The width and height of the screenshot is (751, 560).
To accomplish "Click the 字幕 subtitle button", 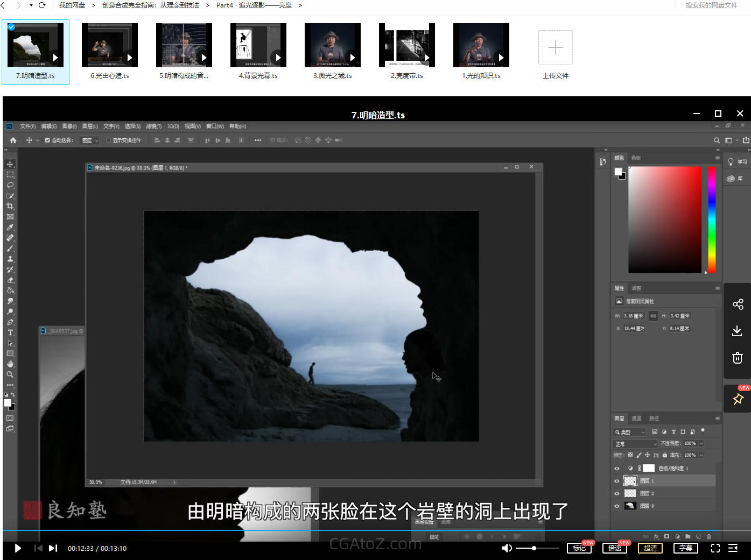I will coord(685,548).
